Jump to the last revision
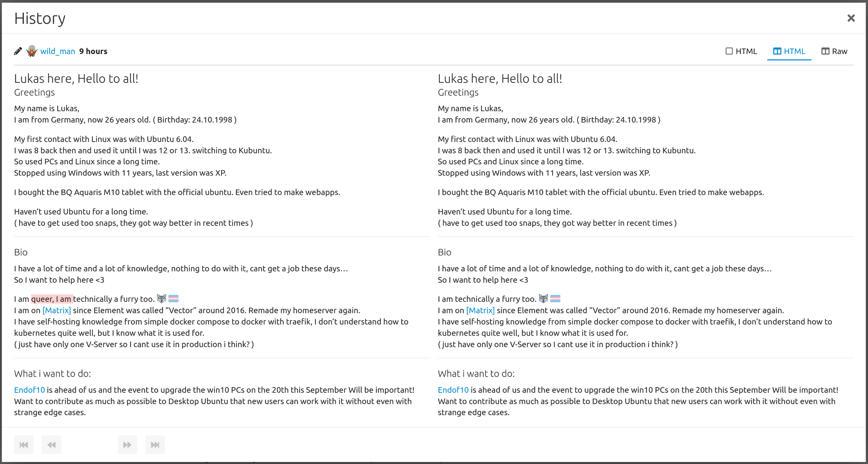The height and width of the screenshot is (464, 868). point(155,445)
